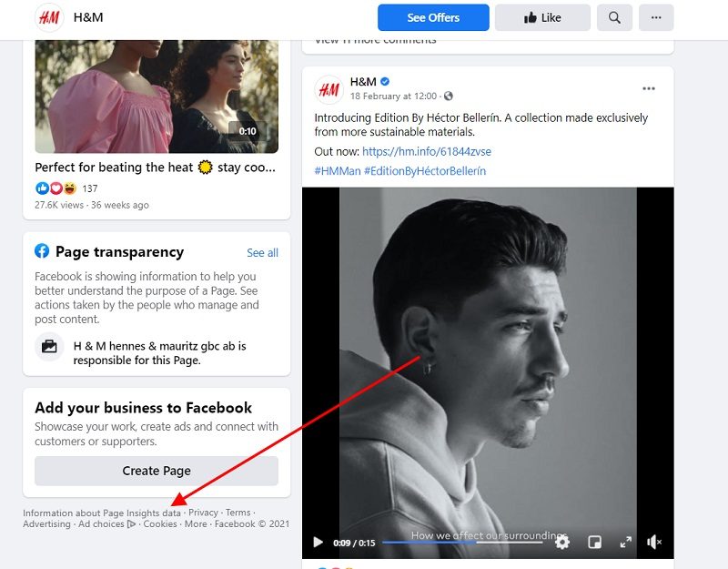This screenshot has height=569, width=728.
Task: Click the 0:09 / 0:15 time display
Action: (354, 543)
